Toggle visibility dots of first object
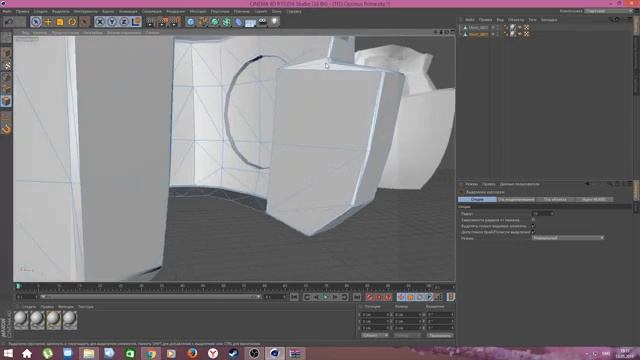This screenshot has height=360, width=640. point(497,28)
